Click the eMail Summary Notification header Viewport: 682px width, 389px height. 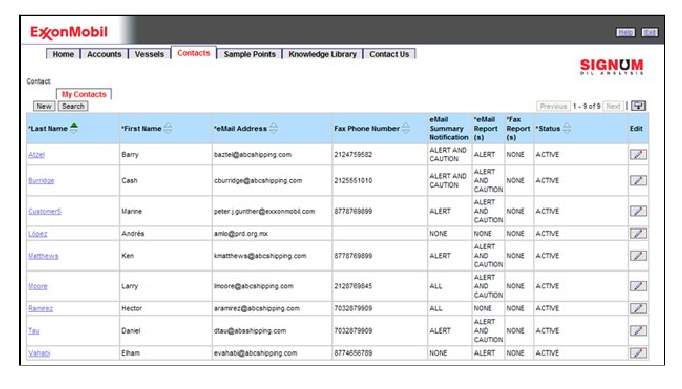pyautogui.click(x=449, y=128)
